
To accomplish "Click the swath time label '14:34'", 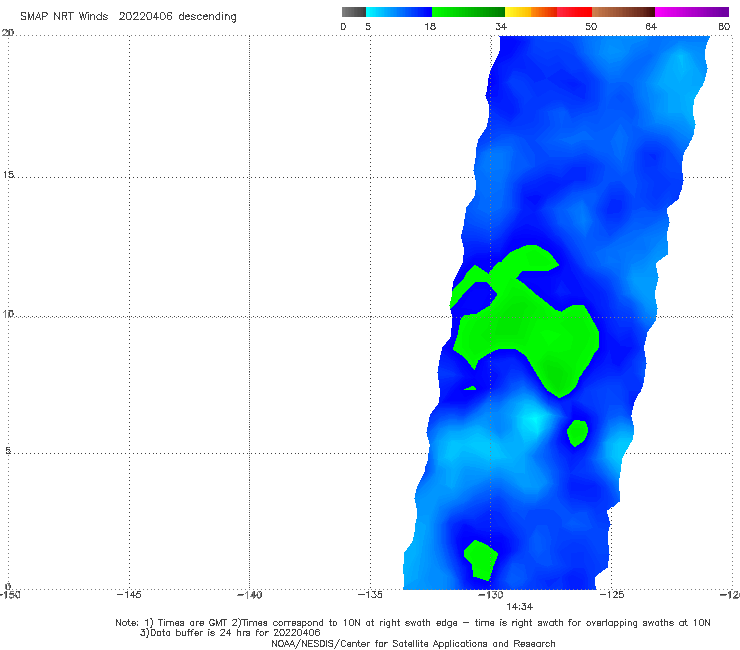I will pos(520,607).
